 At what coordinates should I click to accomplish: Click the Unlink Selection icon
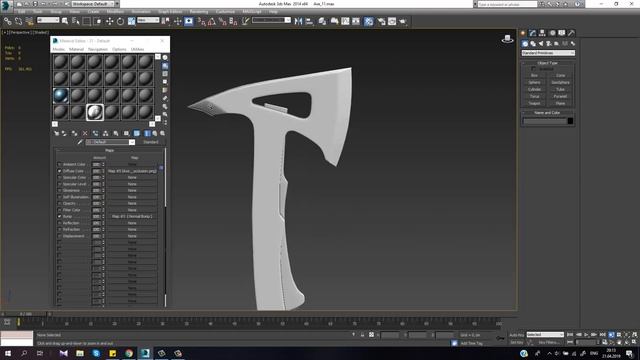point(18,21)
